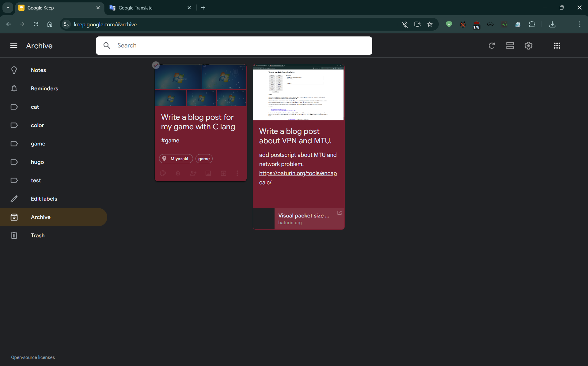Open the extension showing 178 badge
Viewport: 588px width, 366px height.
476,25
